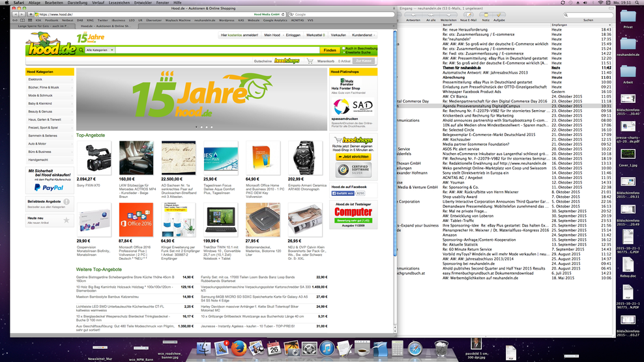Click the plus add-bookmark button in Safari
The width and height of the screenshot is (644, 362).
point(31,14)
